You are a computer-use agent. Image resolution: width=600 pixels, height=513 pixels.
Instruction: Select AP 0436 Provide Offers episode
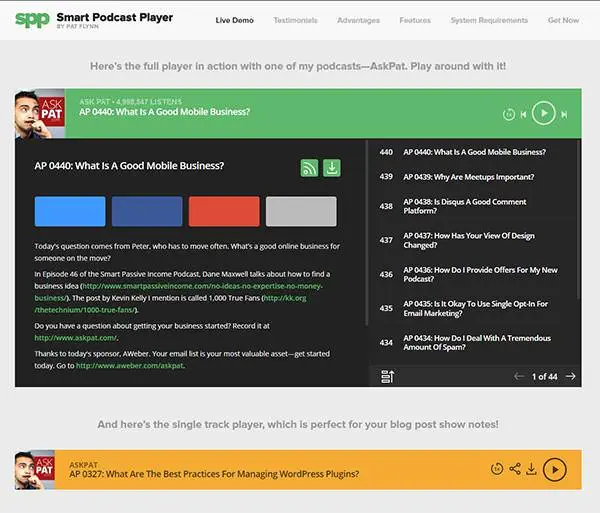coord(473,274)
